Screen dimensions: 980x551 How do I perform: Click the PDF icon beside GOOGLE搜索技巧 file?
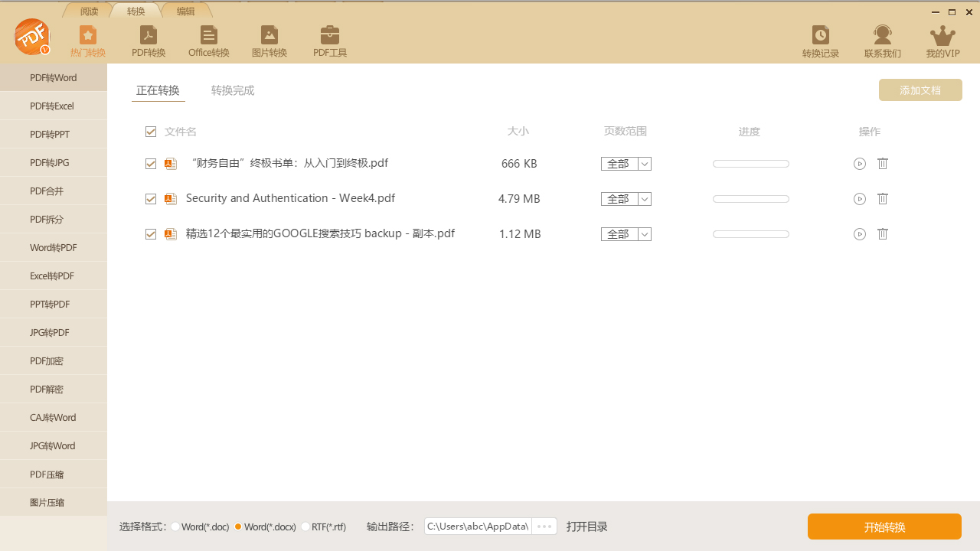pyautogui.click(x=171, y=234)
